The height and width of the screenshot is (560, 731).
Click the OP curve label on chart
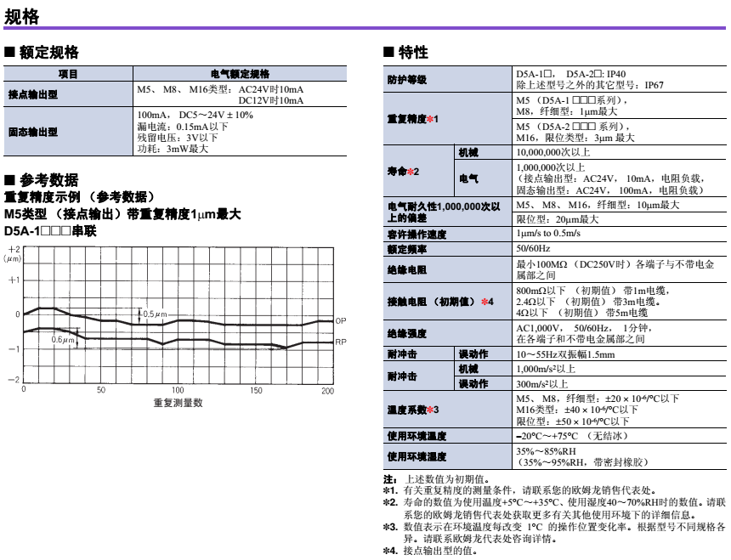[340, 321]
